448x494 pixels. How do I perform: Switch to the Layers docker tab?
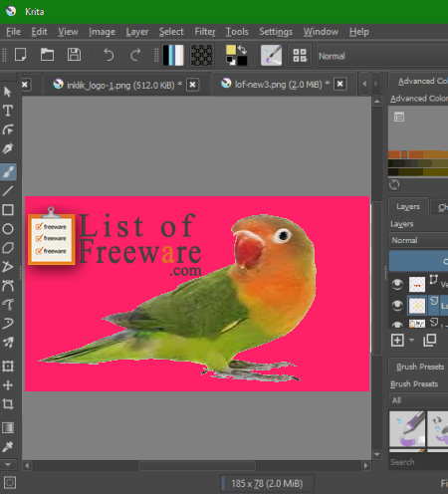[x=408, y=207]
